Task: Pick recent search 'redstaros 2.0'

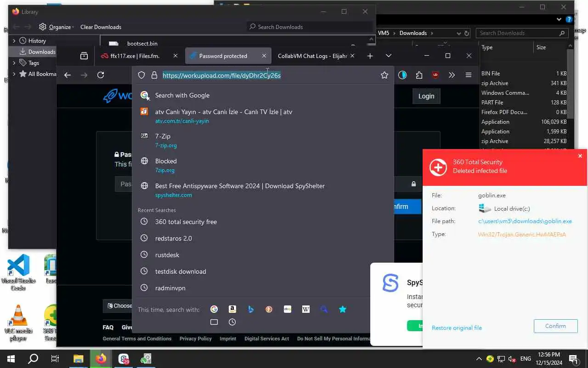Action: [x=263, y=238]
